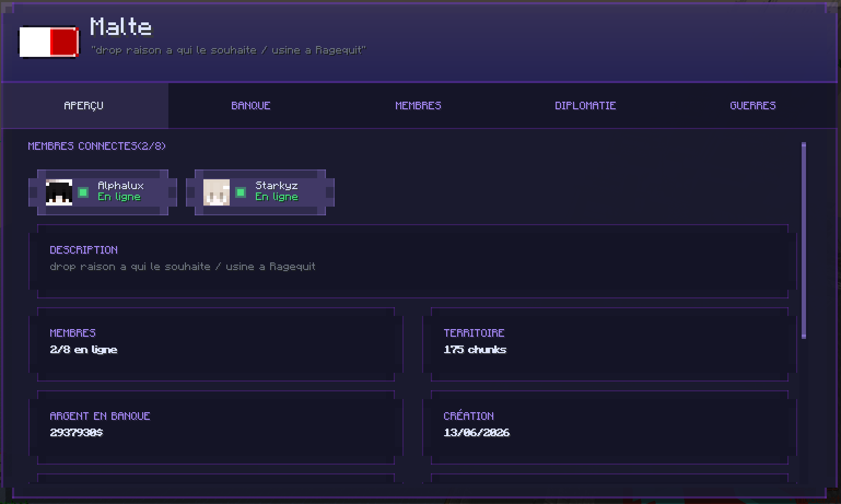Switch to the Aperçu tab
The image size is (841, 504).
point(84,106)
